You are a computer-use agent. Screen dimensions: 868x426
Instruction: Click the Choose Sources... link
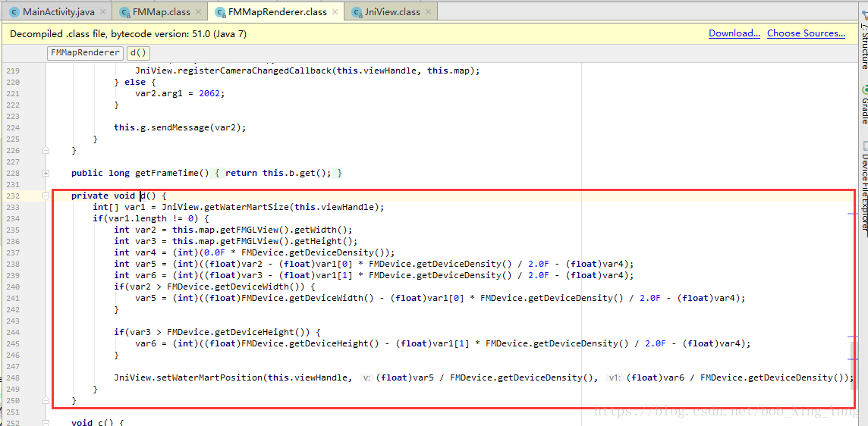click(806, 34)
